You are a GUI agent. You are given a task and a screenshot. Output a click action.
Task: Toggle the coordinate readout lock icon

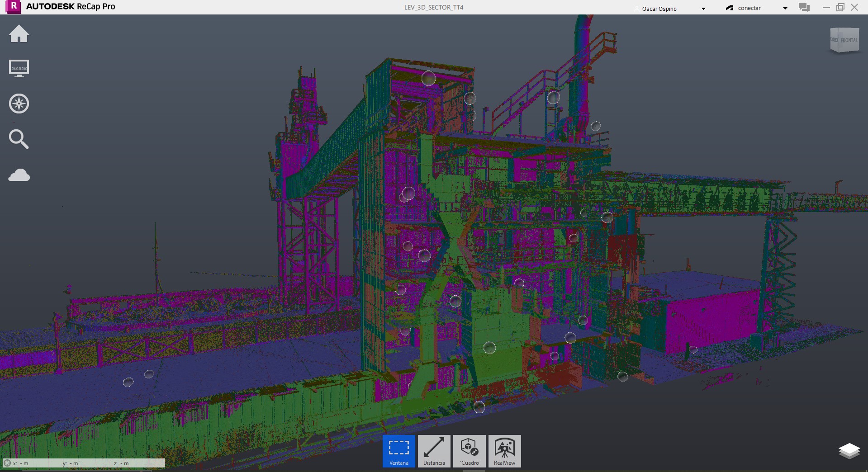7,463
